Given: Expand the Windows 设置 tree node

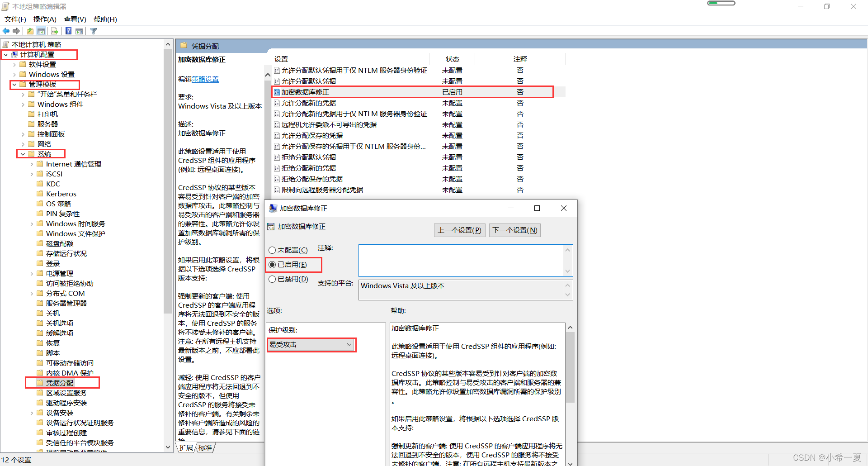Looking at the screenshot, I should point(14,75).
